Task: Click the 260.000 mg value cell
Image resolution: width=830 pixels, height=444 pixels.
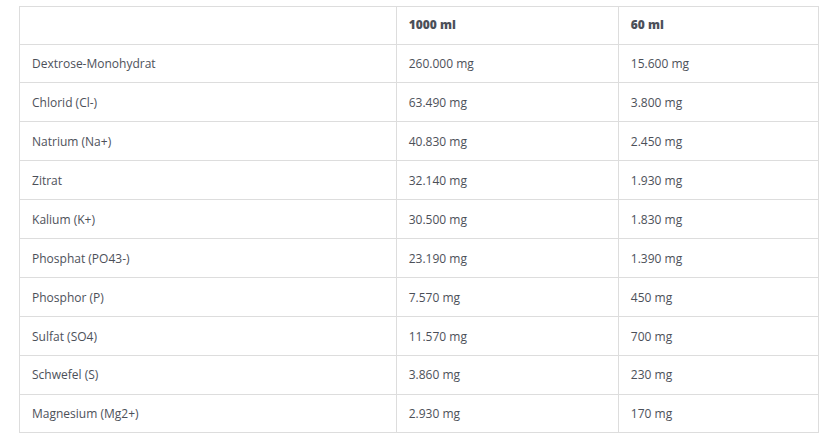Action: point(441,64)
